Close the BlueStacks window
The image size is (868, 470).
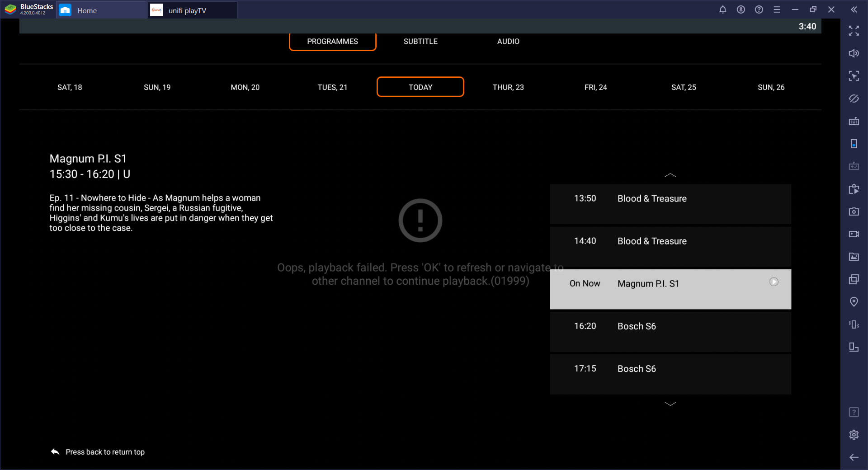pyautogui.click(x=831, y=9)
